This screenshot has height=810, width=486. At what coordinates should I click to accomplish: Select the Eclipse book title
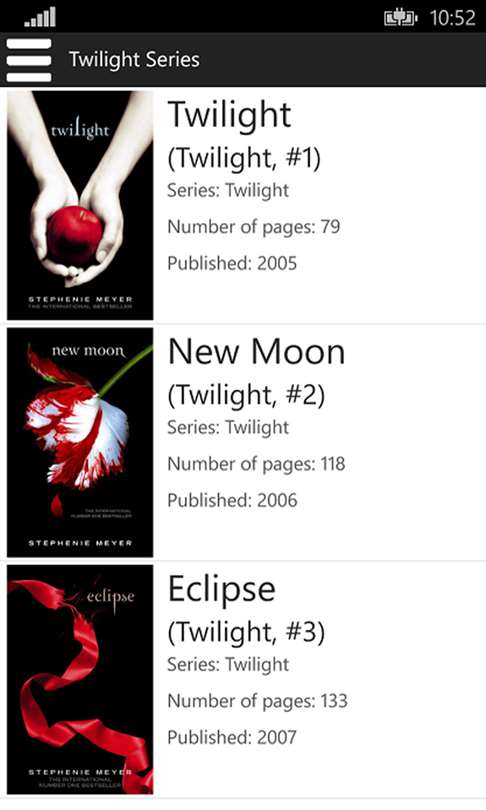222,589
